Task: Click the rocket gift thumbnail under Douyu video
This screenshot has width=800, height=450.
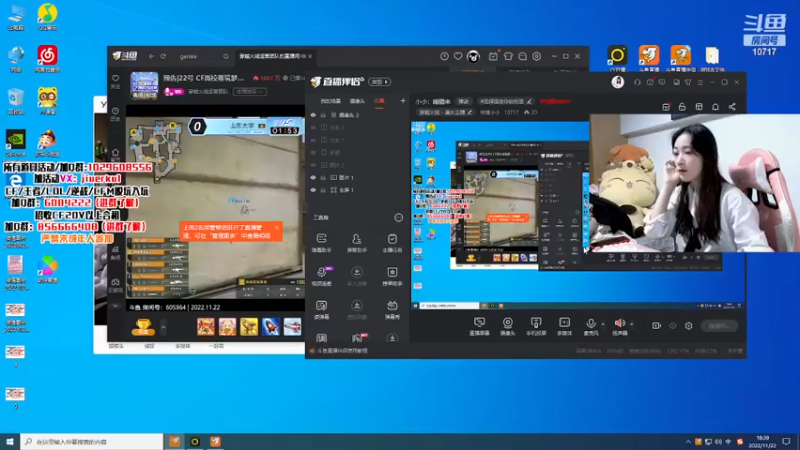Action: (270, 327)
